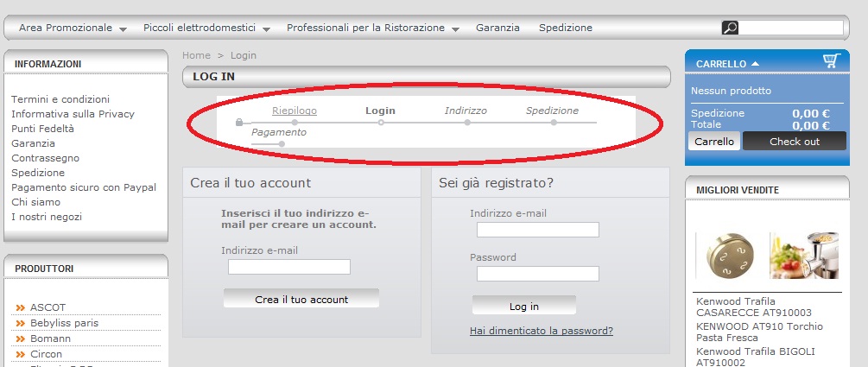Click Hai dimenticato la password link
868x367 pixels.
(x=542, y=331)
